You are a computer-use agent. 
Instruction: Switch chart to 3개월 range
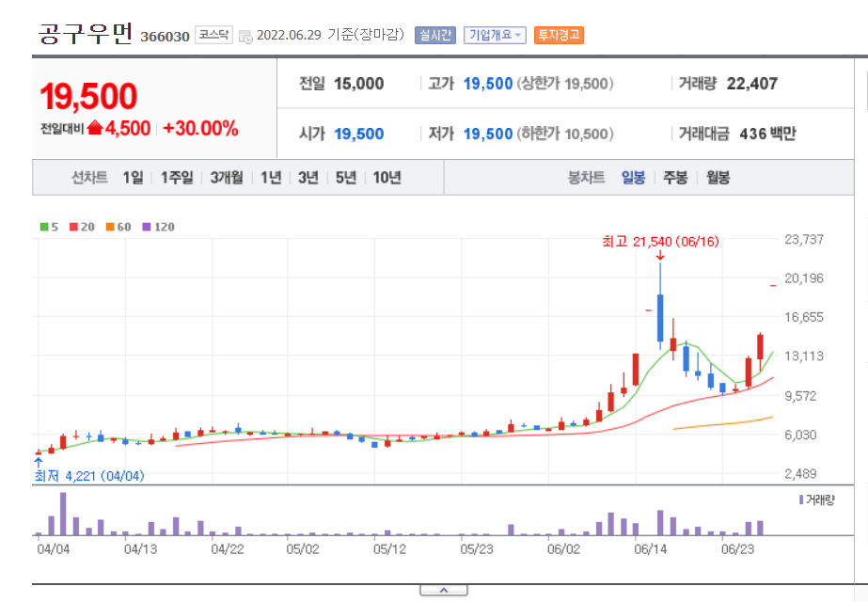(x=227, y=178)
